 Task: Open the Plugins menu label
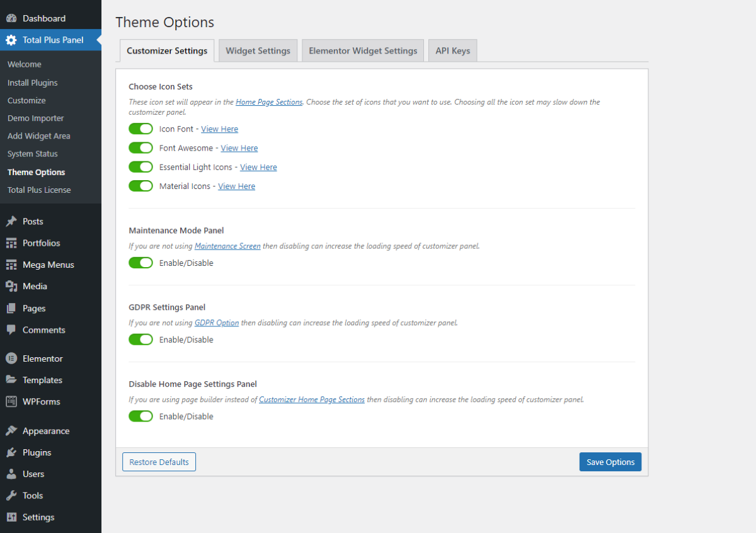coord(37,452)
